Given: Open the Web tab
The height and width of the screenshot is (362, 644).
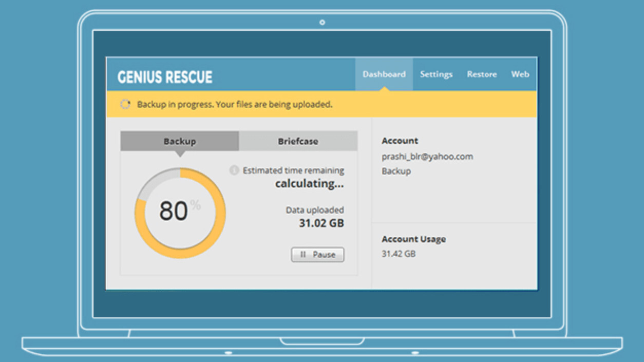Looking at the screenshot, I should click(x=520, y=74).
